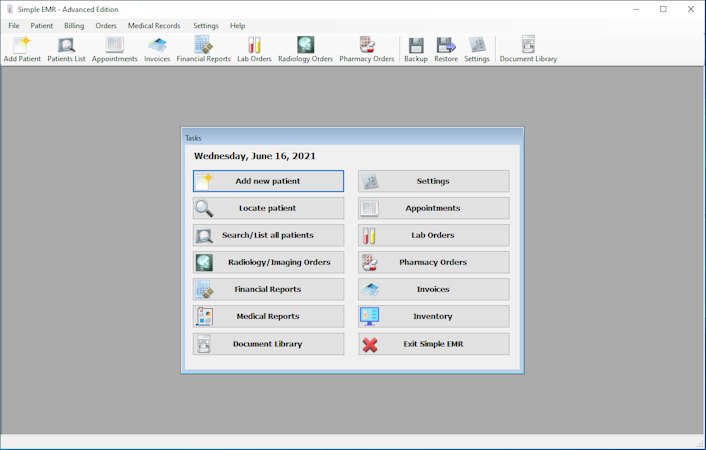Click the Settings button in the Tasks panel

pos(434,181)
